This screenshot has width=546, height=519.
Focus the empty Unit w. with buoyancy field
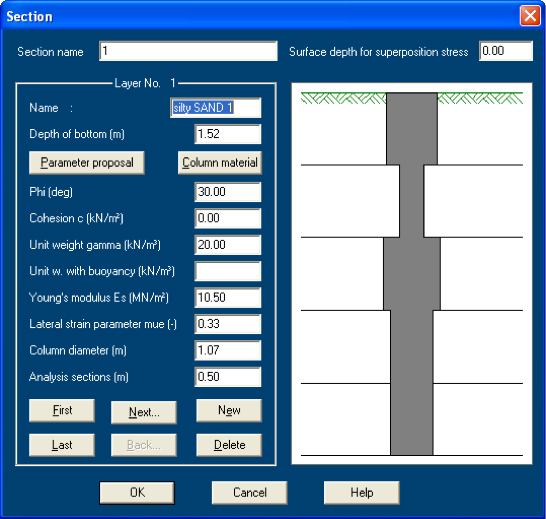228,271
